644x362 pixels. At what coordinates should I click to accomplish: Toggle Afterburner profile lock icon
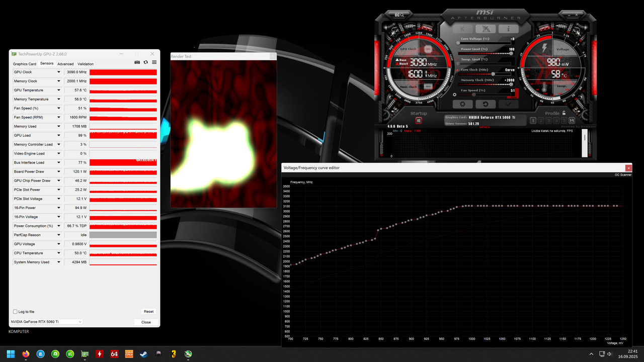coord(564,113)
